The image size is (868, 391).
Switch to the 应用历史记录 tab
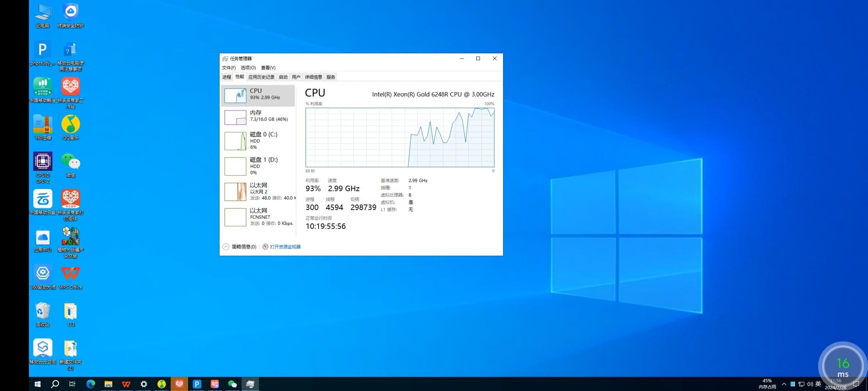261,77
